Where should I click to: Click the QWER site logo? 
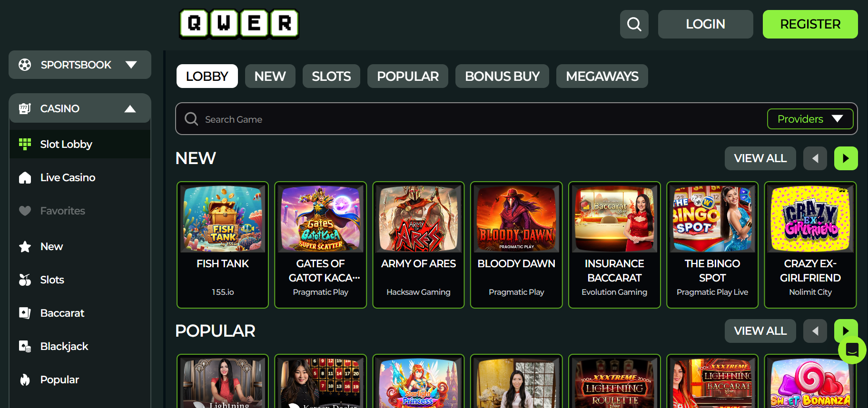pos(239,23)
